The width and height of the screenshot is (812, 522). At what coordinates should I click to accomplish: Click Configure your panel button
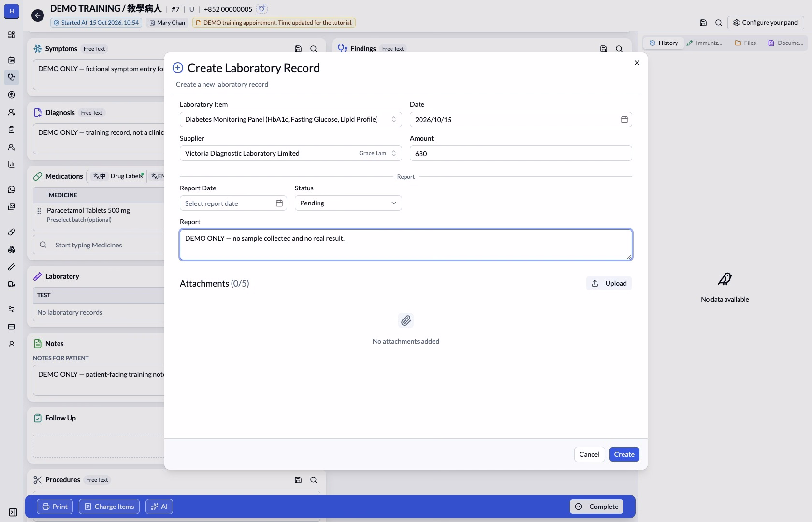pyautogui.click(x=766, y=23)
